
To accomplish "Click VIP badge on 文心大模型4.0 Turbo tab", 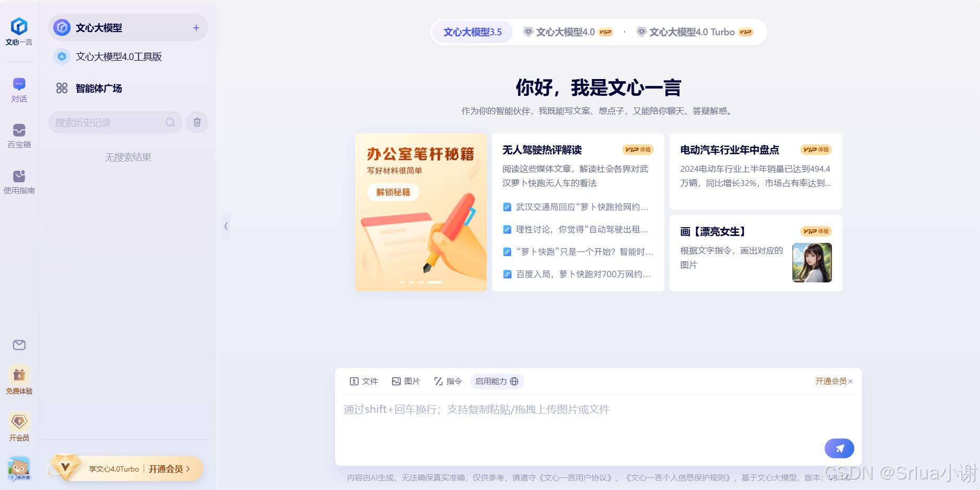I will click(x=746, y=32).
